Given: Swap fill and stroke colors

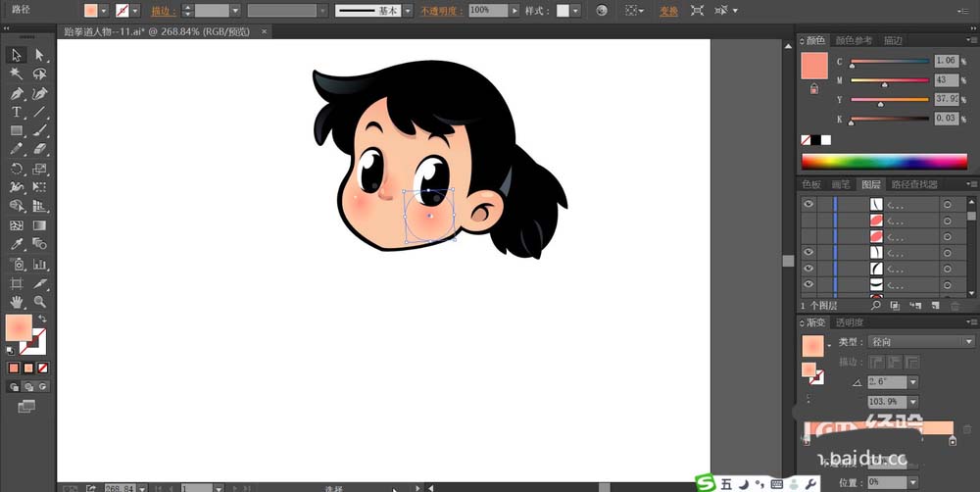Looking at the screenshot, I should coord(42,319).
